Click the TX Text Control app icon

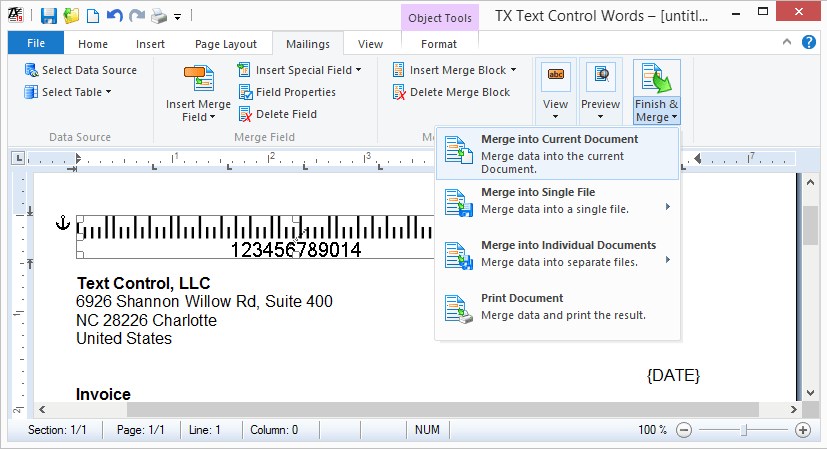click(15, 15)
